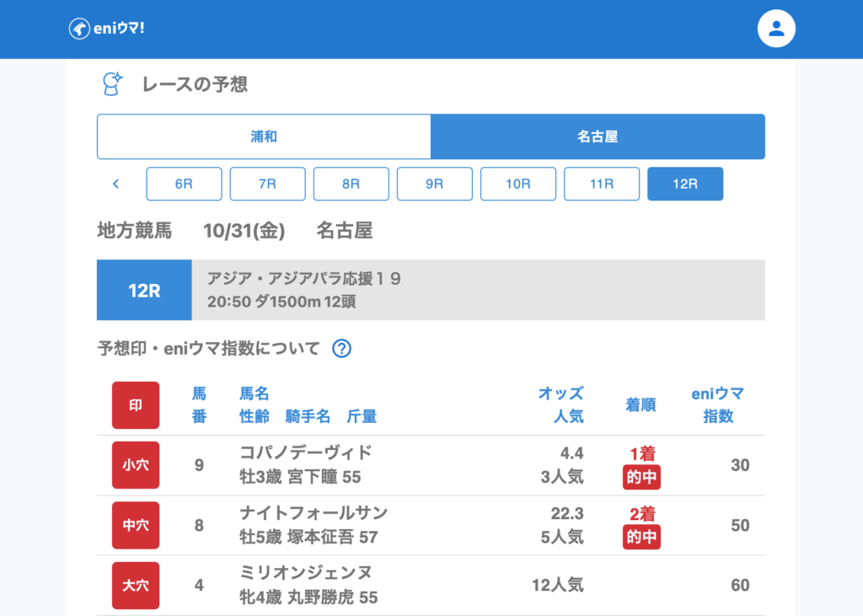The width and height of the screenshot is (863, 616).
Task: Choose the 7R race button
Action: (x=267, y=184)
